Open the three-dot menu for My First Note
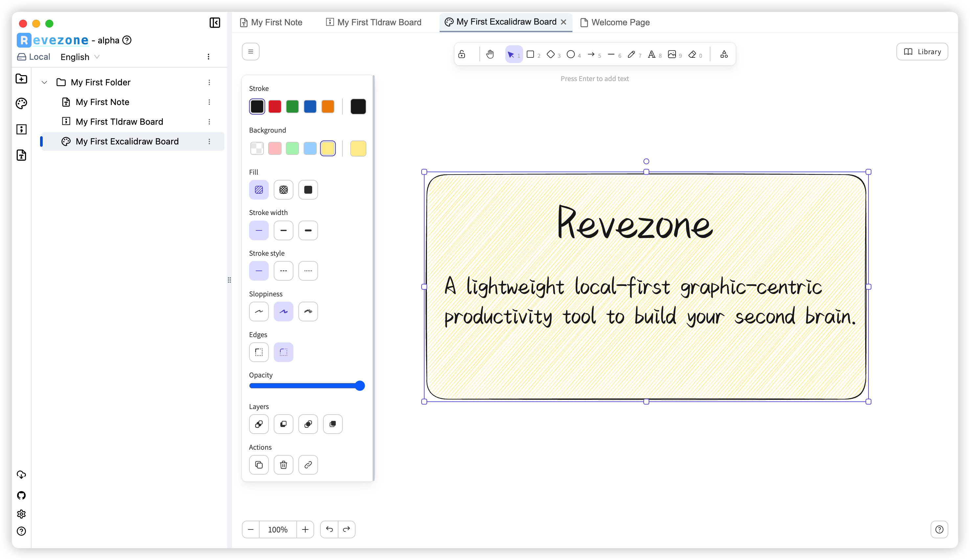This screenshot has width=970, height=560. [209, 102]
